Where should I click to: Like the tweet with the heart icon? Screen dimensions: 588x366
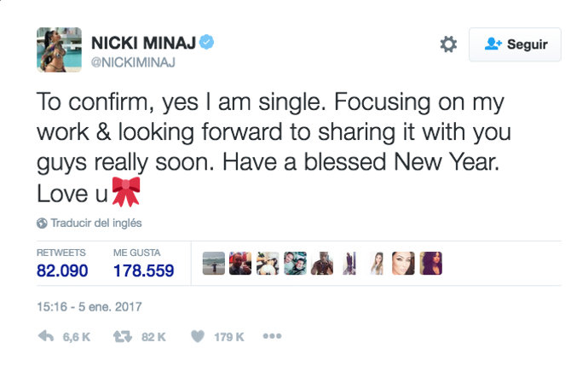(x=197, y=337)
